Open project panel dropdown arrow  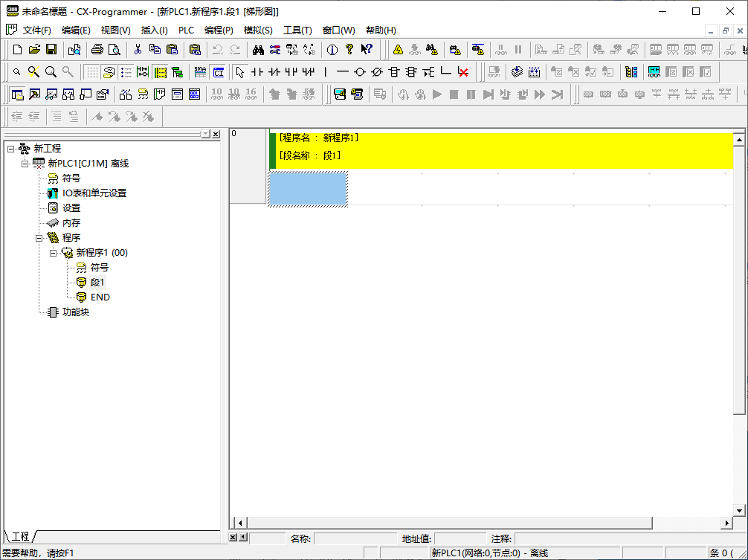point(206,134)
